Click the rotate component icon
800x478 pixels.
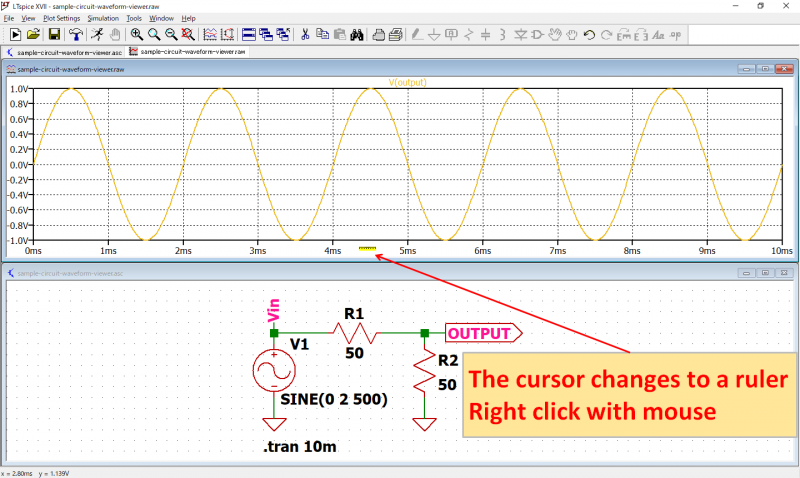623,35
